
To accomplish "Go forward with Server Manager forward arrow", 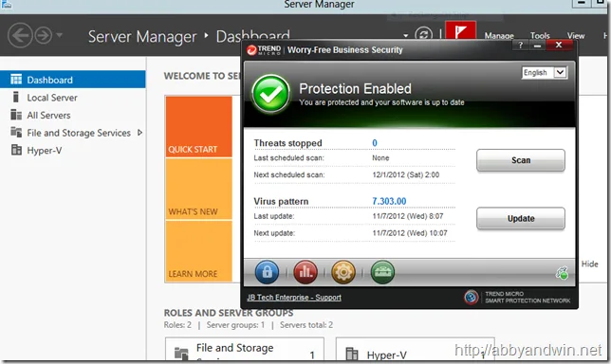I will click(x=44, y=35).
